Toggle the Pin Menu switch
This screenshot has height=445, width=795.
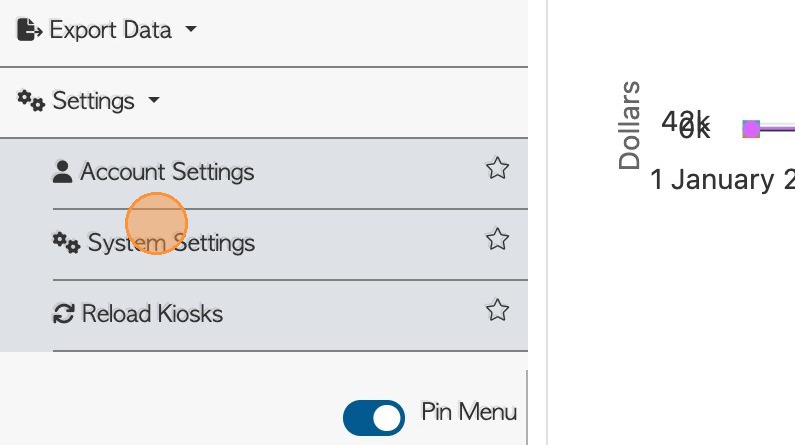click(373, 418)
